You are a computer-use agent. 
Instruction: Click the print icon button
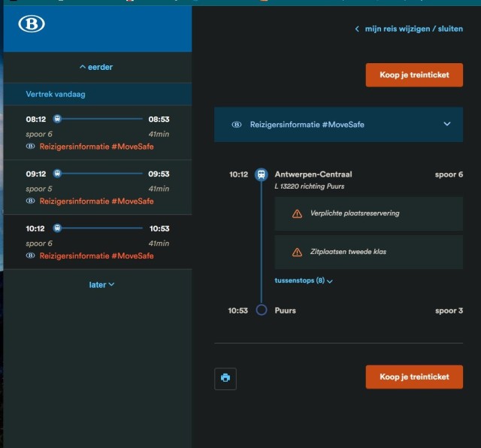(x=225, y=378)
